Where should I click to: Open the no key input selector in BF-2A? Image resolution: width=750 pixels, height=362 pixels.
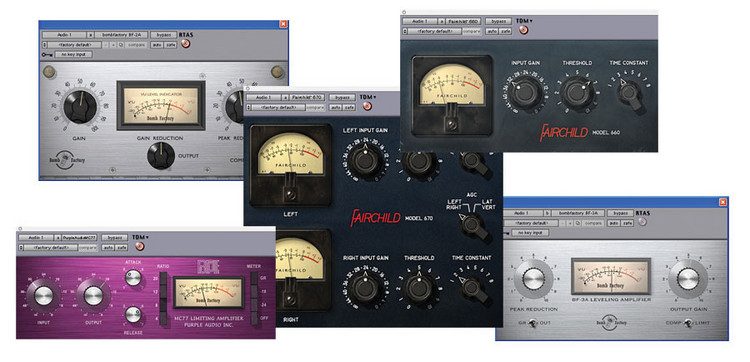coord(73,55)
